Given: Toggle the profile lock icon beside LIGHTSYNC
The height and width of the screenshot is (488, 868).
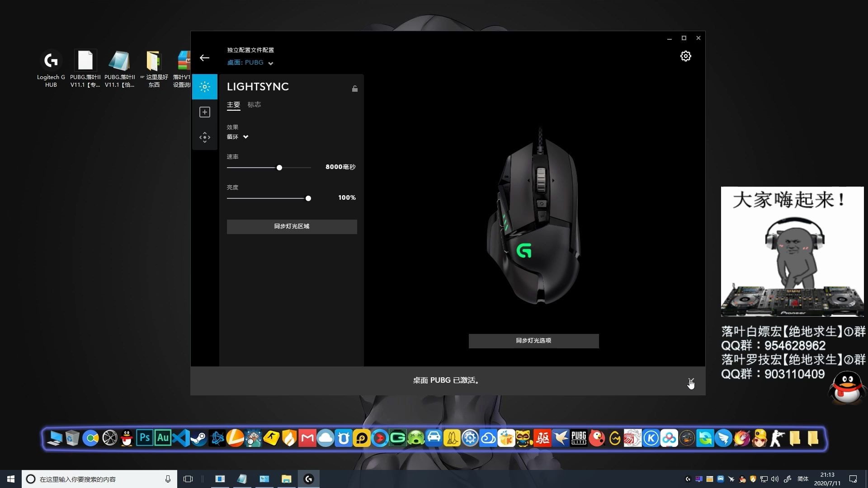Looking at the screenshot, I should (x=355, y=89).
